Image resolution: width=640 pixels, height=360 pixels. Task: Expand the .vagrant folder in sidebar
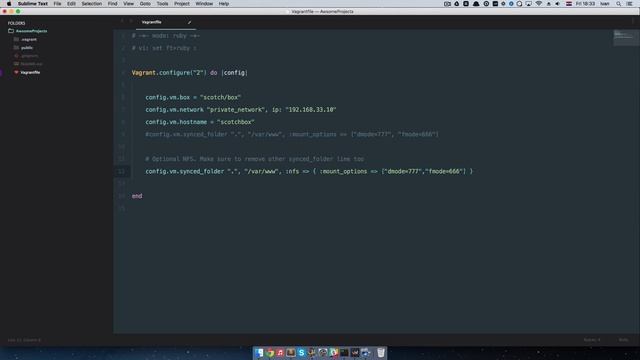29,40
